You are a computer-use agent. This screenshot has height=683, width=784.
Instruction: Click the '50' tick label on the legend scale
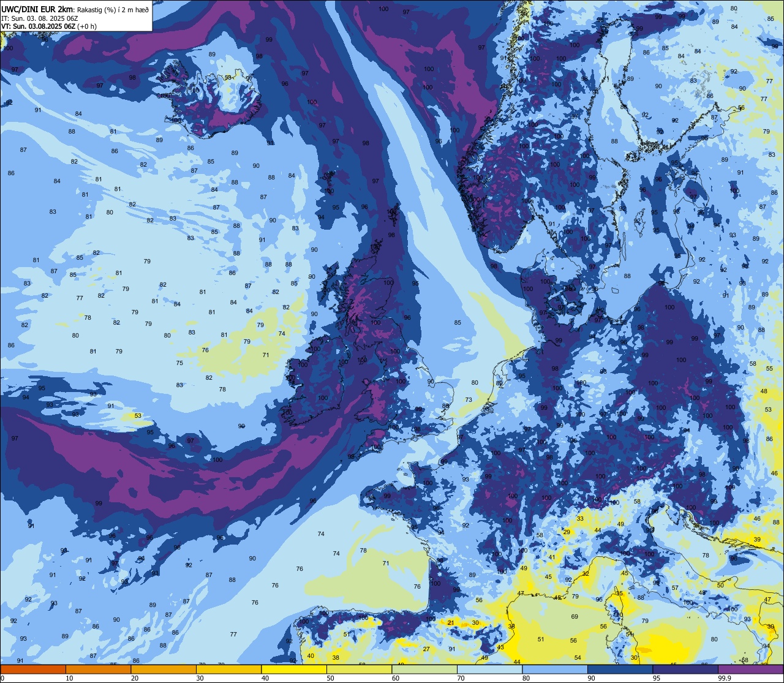point(330,678)
